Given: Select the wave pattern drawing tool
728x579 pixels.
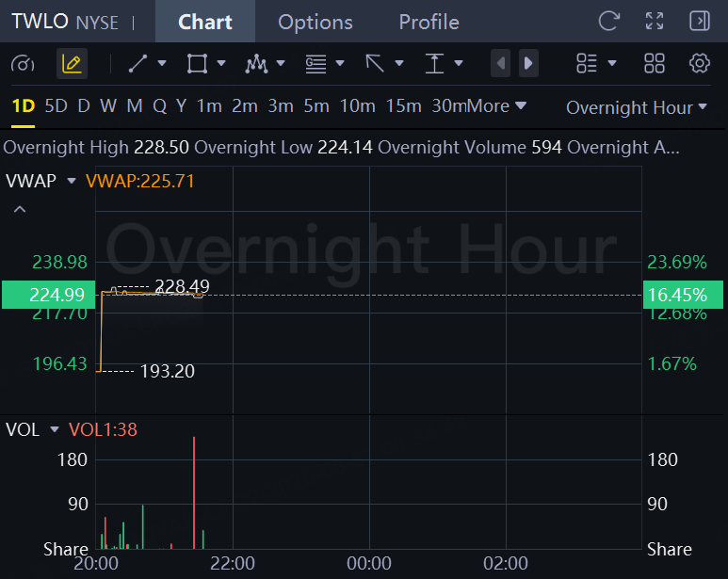Looking at the screenshot, I should (x=256, y=64).
